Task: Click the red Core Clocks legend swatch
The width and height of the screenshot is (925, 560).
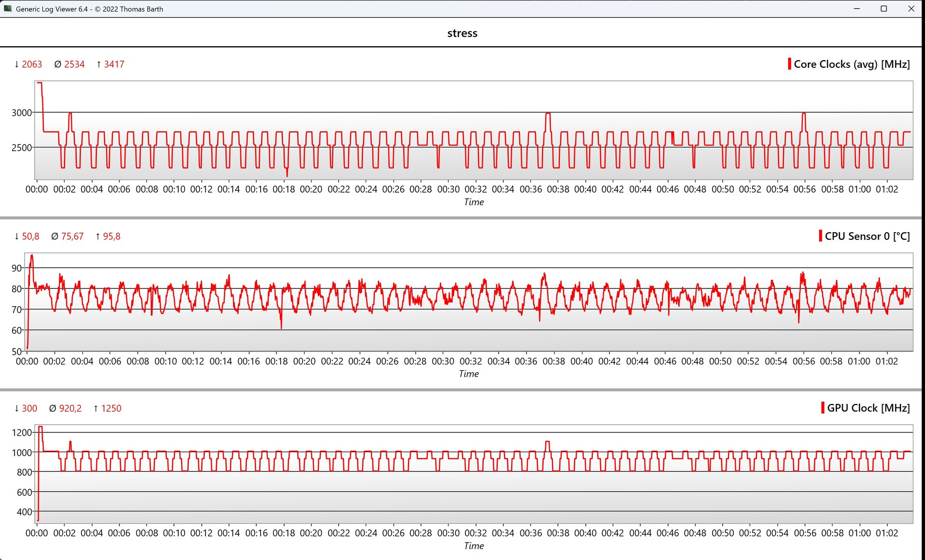Action: (789, 64)
